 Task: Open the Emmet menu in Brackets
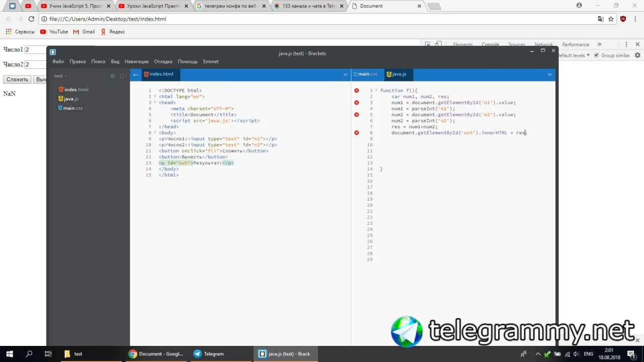211,61
